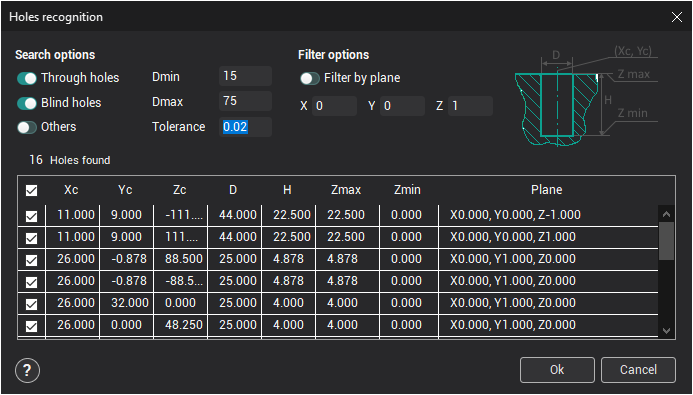Click the Plane column header
The image size is (693, 395).
547,190
